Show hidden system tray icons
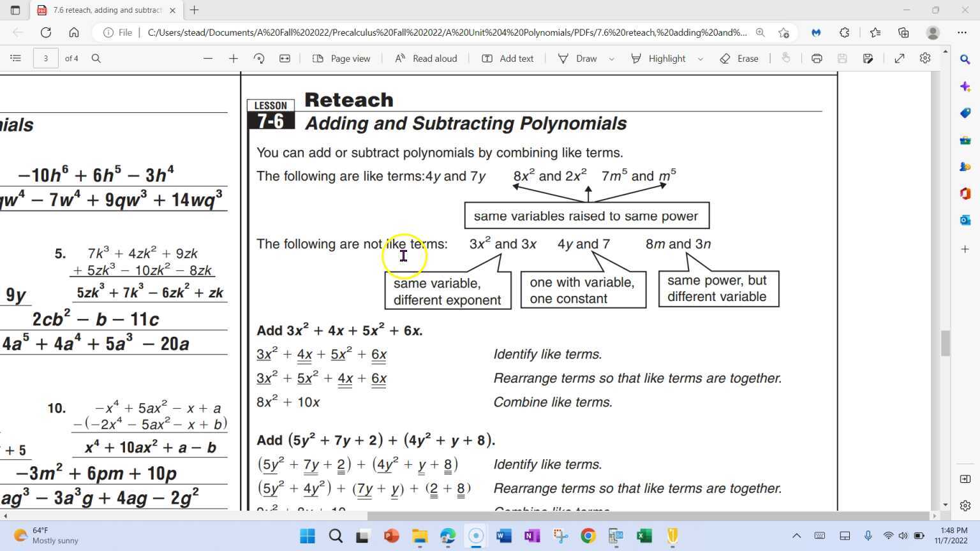The width and height of the screenshot is (980, 551). pyautogui.click(x=796, y=536)
